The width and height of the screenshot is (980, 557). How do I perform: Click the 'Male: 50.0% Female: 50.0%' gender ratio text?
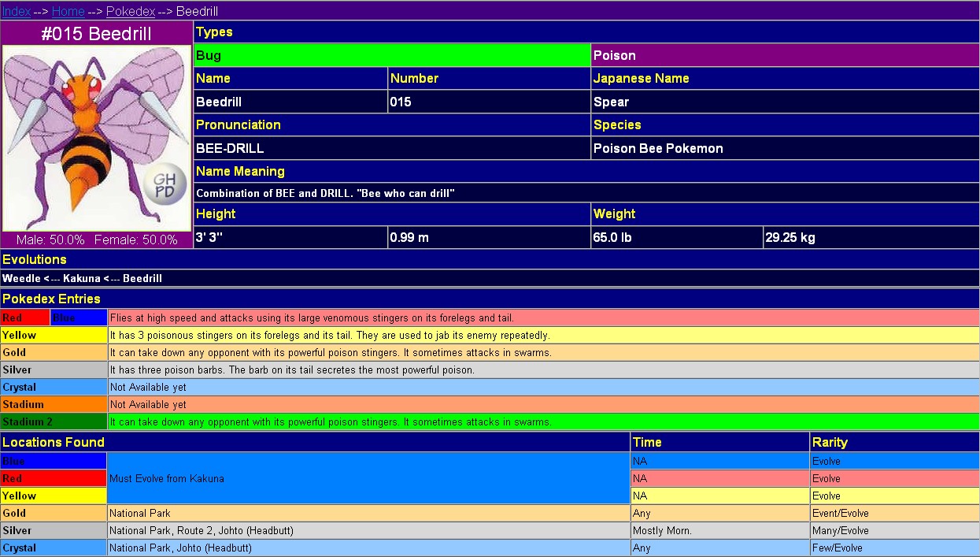tap(97, 240)
